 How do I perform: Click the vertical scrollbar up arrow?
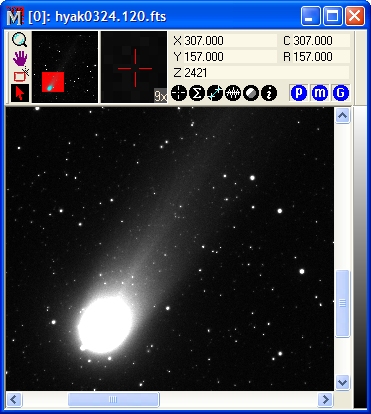click(342, 116)
